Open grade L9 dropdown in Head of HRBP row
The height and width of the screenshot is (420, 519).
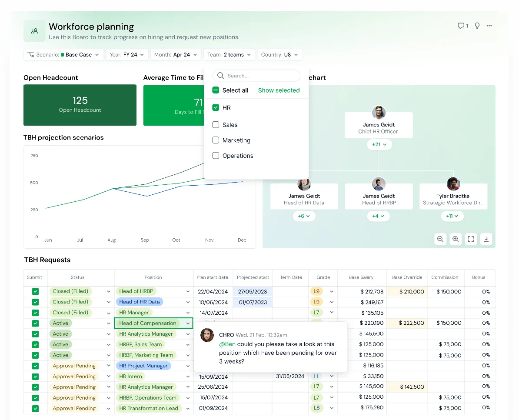pyautogui.click(x=332, y=292)
